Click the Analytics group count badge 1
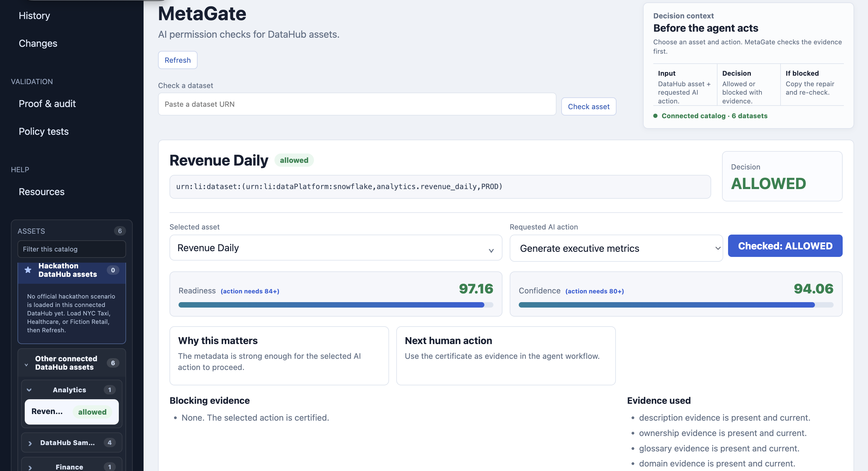The height and width of the screenshot is (471, 868). (109, 390)
